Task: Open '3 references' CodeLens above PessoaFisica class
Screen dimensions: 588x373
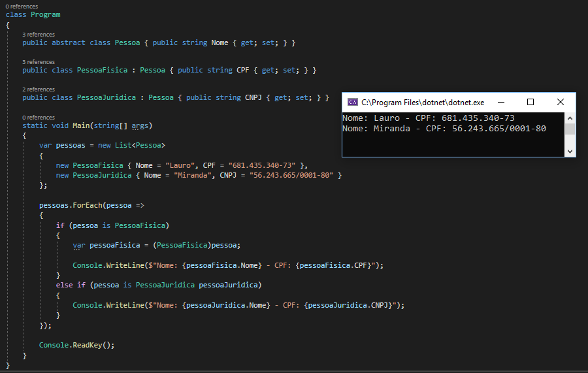Action: coord(39,62)
